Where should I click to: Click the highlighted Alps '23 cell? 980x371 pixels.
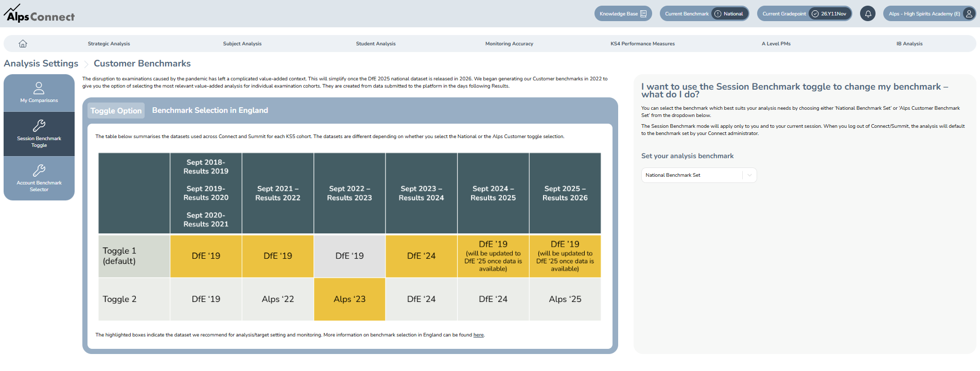coord(349,299)
